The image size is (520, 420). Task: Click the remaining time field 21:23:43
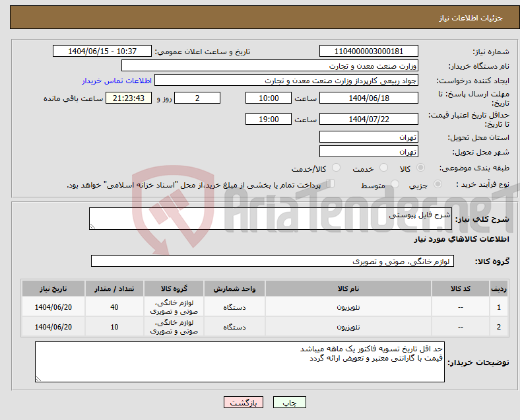[129, 98]
